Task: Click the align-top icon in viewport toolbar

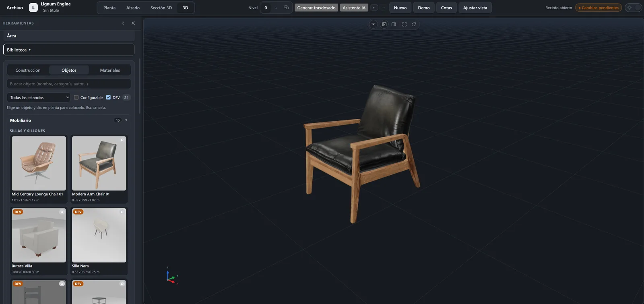Action: pos(374,25)
